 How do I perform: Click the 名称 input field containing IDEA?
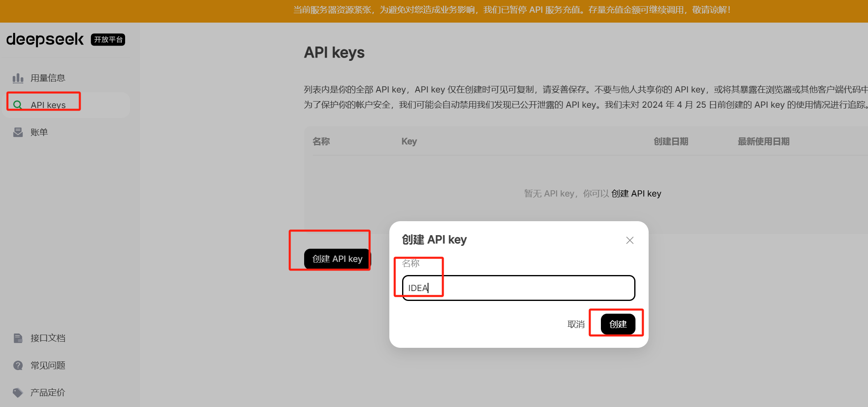tap(519, 288)
